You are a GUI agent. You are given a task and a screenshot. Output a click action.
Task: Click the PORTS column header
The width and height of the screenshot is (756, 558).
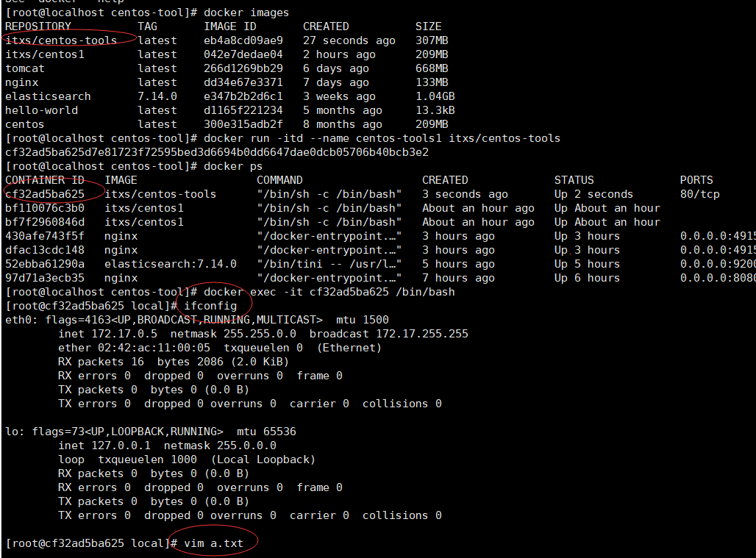pos(696,180)
